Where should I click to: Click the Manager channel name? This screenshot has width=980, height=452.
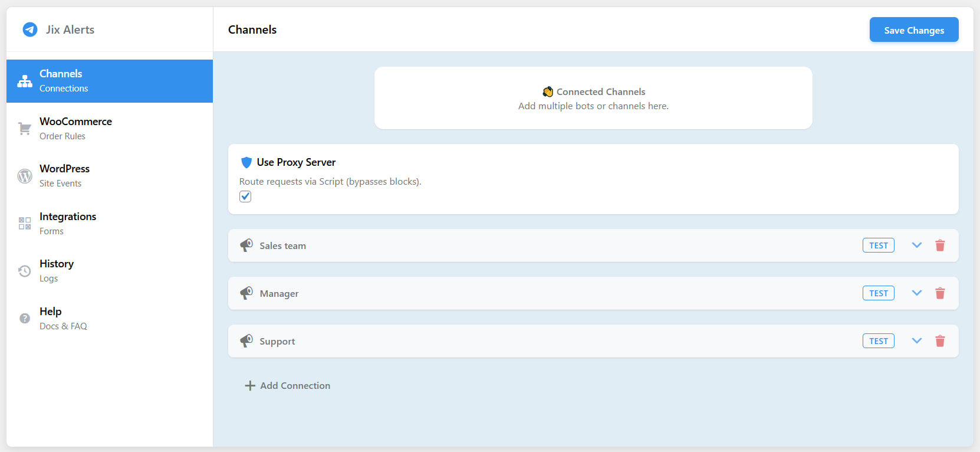click(x=279, y=294)
